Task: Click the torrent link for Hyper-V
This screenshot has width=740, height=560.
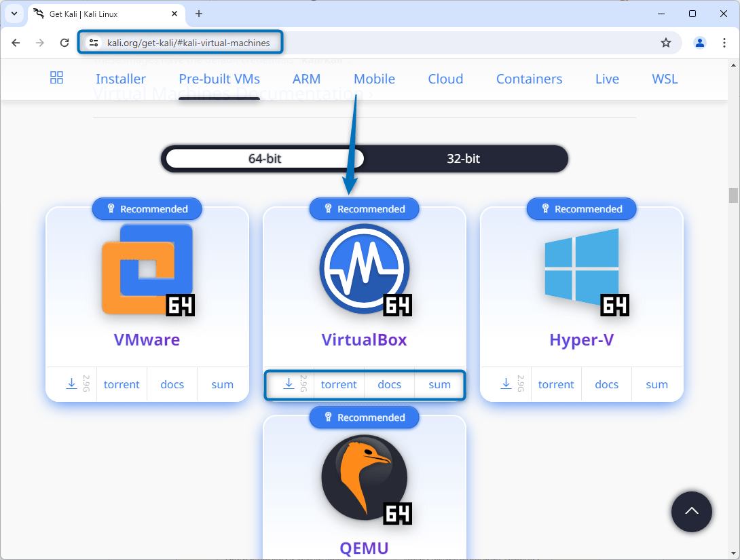Action: point(556,384)
